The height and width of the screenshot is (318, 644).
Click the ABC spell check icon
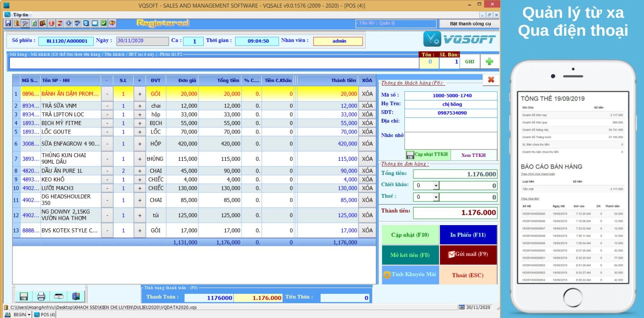(x=77, y=23)
